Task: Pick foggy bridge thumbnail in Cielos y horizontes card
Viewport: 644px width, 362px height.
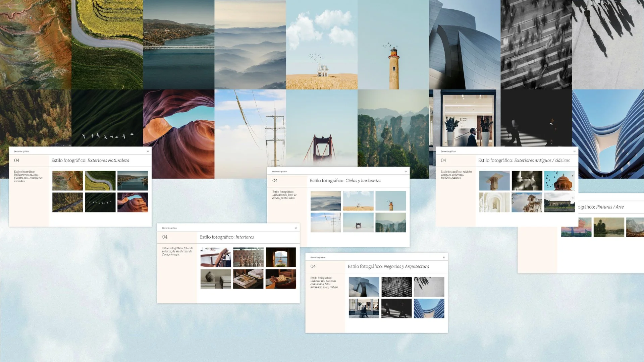Action: (358, 223)
